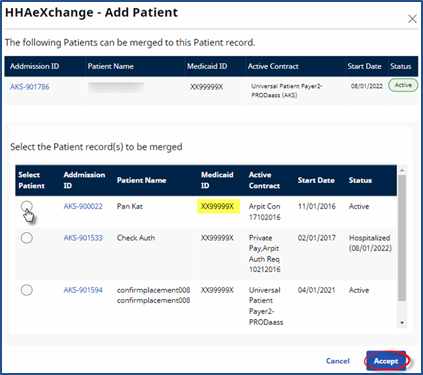
Task: Open admission AKS-901533 link
Action: [x=83, y=238]
